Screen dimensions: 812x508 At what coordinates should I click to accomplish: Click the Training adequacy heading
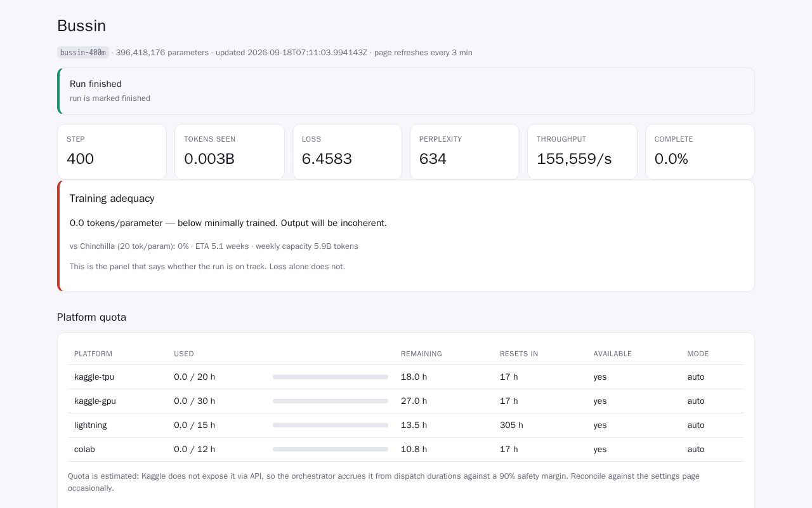pos(112,199)
